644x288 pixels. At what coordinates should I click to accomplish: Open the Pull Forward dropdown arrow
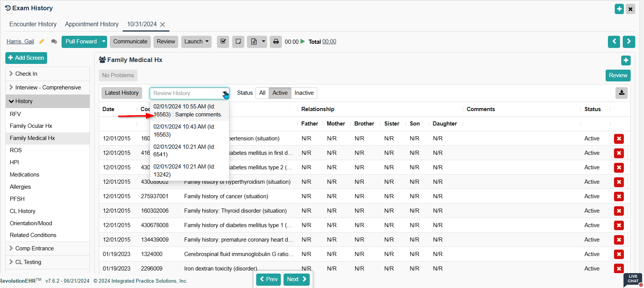pos(104,41)
